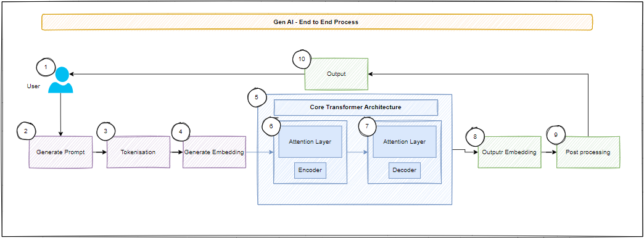This screenshot has height=238, width=644.
Task: Click the Encoder block
Action: [310, 170]
